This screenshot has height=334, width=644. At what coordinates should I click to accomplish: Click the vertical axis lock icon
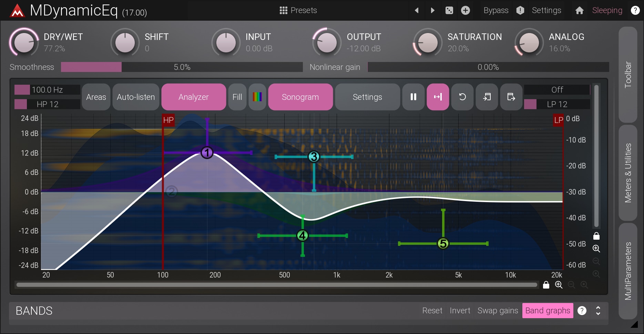point(596,236)
